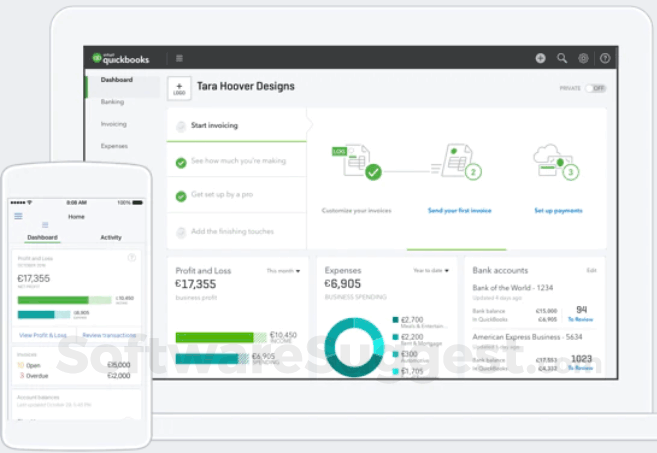
Task: Open the plus create icon in header
Action: click(541, 58)
